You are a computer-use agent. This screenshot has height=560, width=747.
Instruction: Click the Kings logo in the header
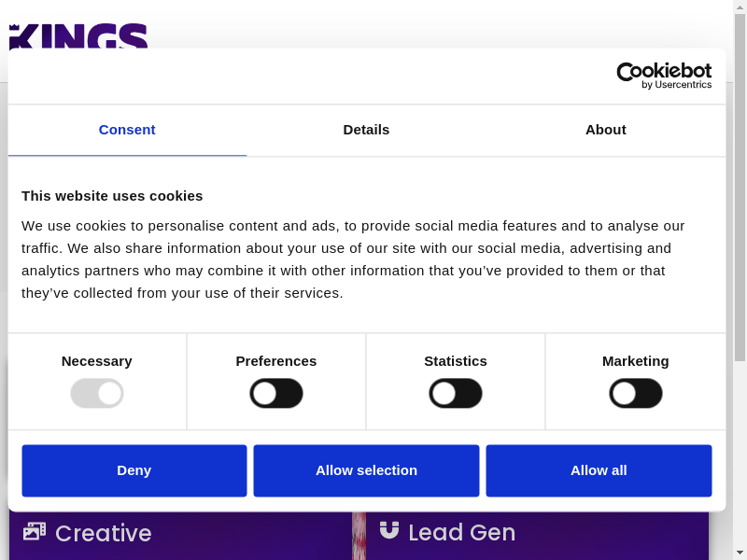tap(78, 36)
